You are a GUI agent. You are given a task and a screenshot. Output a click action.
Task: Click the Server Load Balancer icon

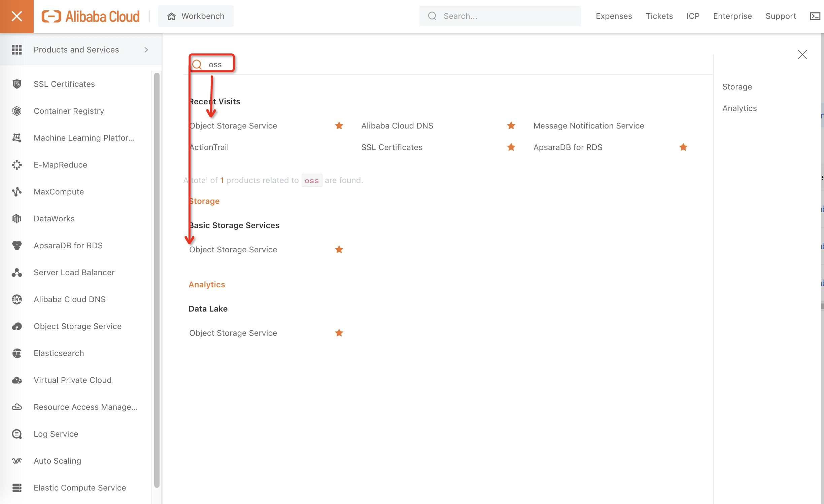pyautogui.click(x=17, y=272)
